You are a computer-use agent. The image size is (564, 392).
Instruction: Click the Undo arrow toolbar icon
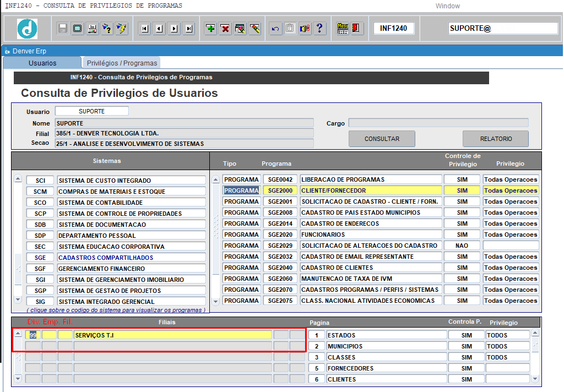tap(275, 29)
